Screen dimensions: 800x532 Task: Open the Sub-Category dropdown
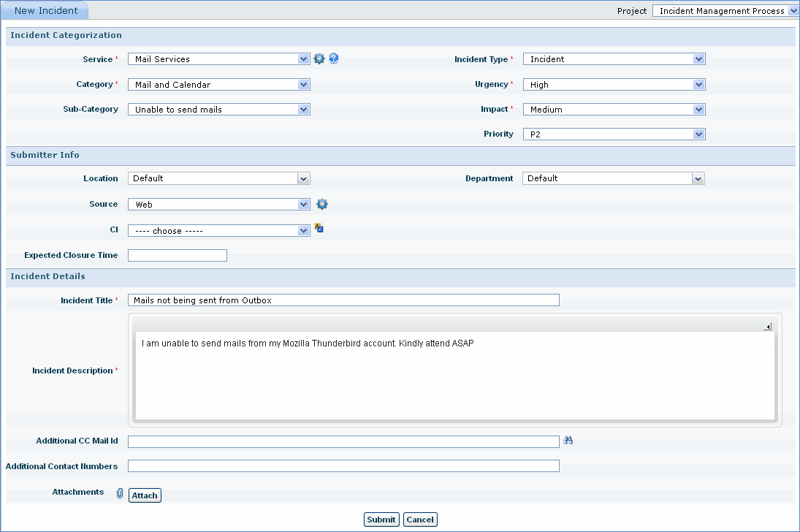[218, 110]
